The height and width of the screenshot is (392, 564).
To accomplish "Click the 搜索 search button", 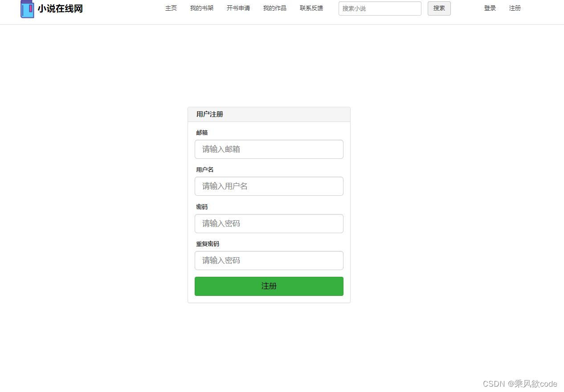I will [x=439, y=8].
